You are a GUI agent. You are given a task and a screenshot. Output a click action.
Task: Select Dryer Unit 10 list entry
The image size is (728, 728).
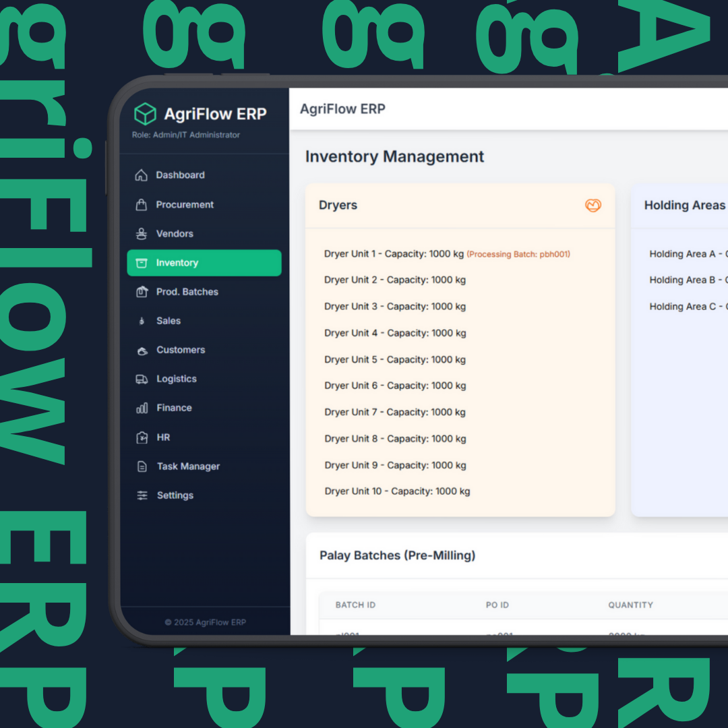point(397,491)
